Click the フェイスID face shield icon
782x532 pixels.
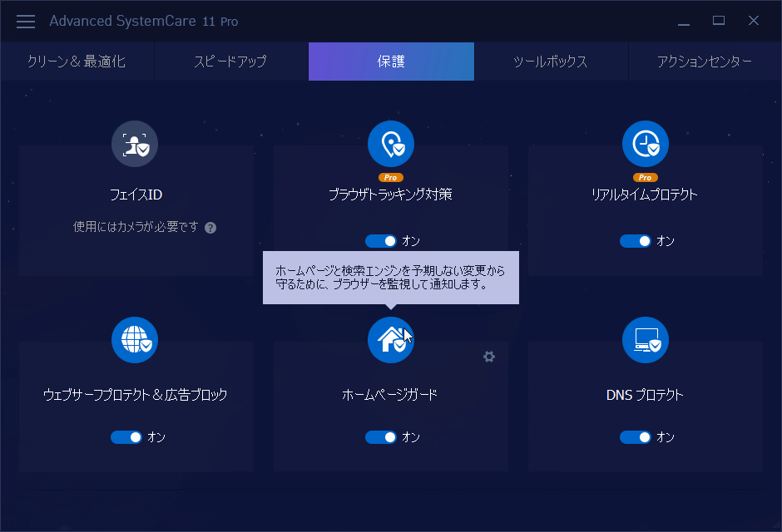(135, 144)
